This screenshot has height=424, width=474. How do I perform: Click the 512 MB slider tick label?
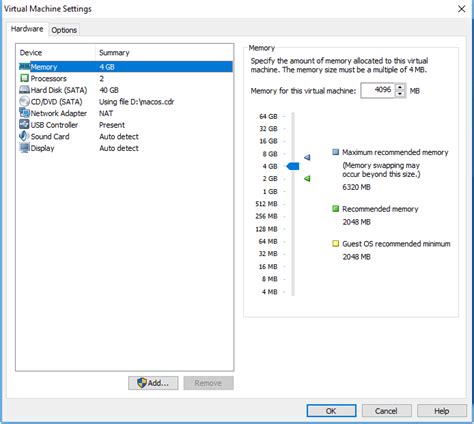pyautogui.click(x=266, y=204)
